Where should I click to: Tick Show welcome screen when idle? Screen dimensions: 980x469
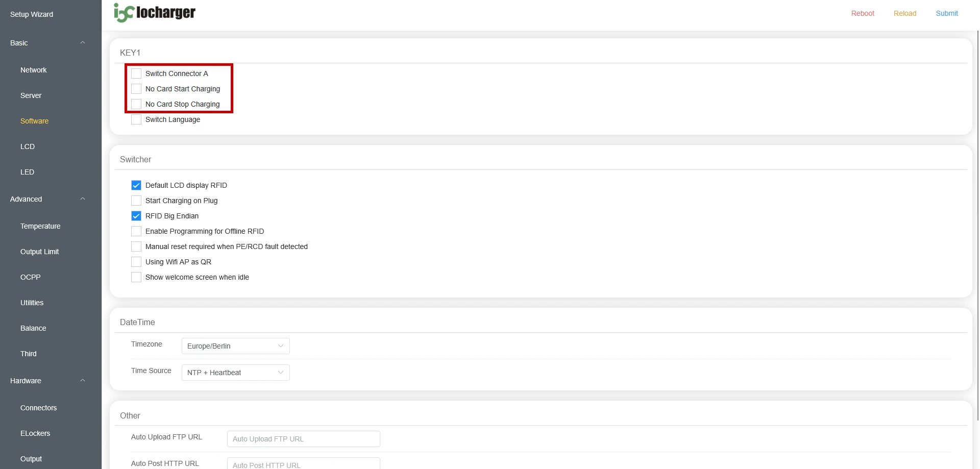(136, 277)
